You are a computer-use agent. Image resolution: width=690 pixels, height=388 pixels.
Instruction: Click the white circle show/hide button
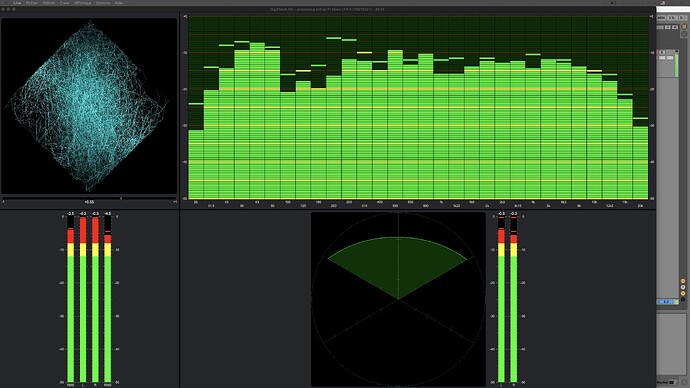click(683, 287)
